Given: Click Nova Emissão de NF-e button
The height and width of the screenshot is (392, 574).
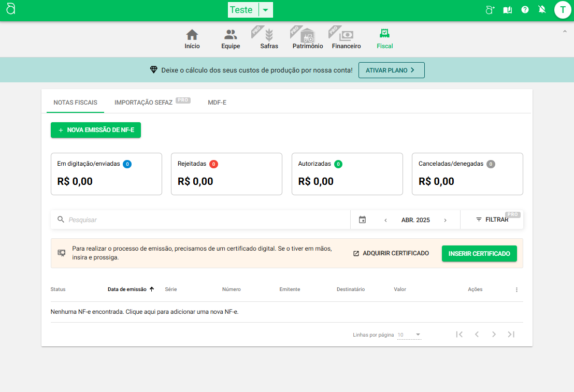Looking at the screenshot, I should tap(96, 130).
